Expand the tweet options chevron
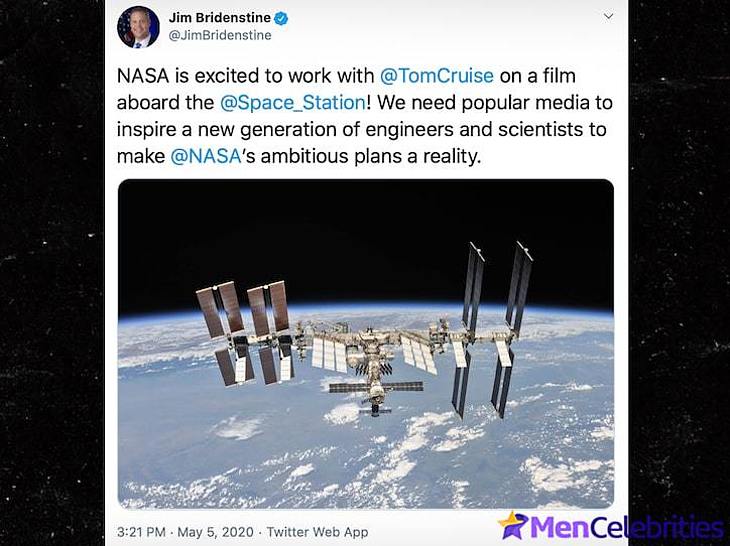This screenshot has height=546, width=730. (608, 17)
